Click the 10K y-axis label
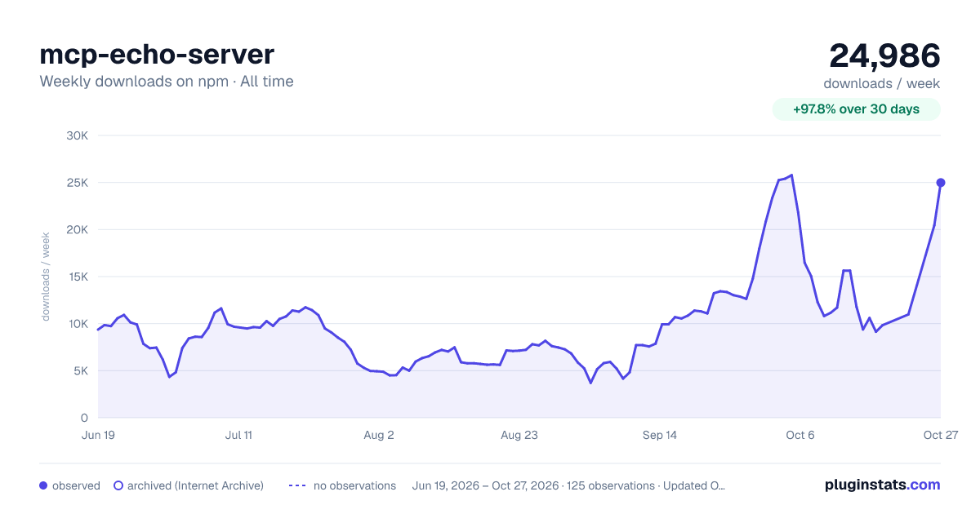The width and height of the screenshot is (980, 514). [x=77, y=324]
